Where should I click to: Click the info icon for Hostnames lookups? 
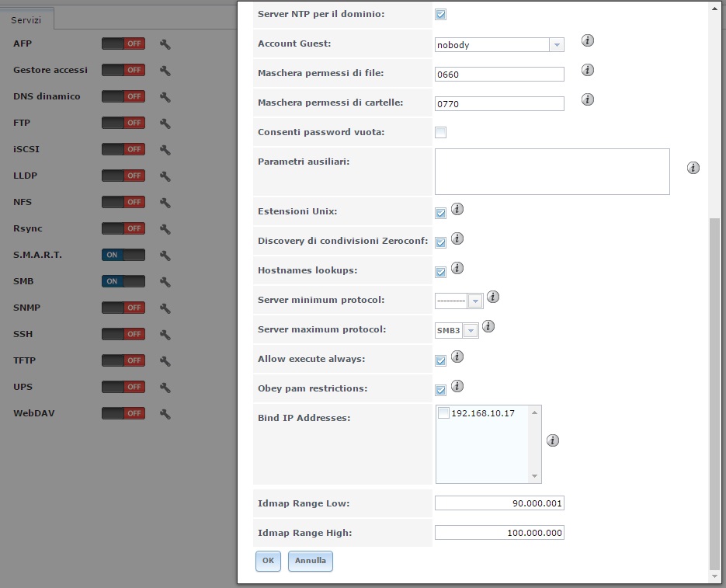tap(457, 268)
